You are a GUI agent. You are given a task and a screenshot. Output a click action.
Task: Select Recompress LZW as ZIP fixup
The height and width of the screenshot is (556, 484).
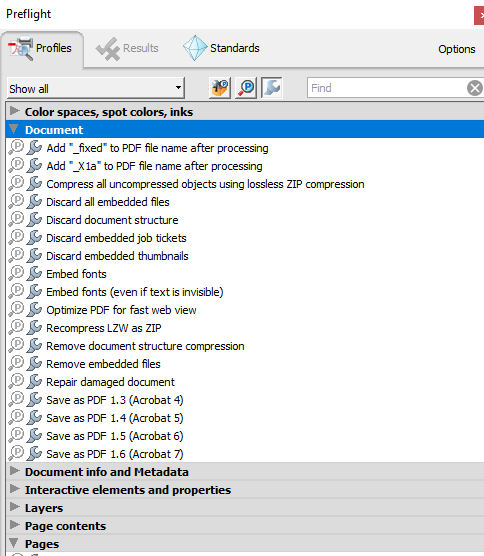click(x=104, y=328)
